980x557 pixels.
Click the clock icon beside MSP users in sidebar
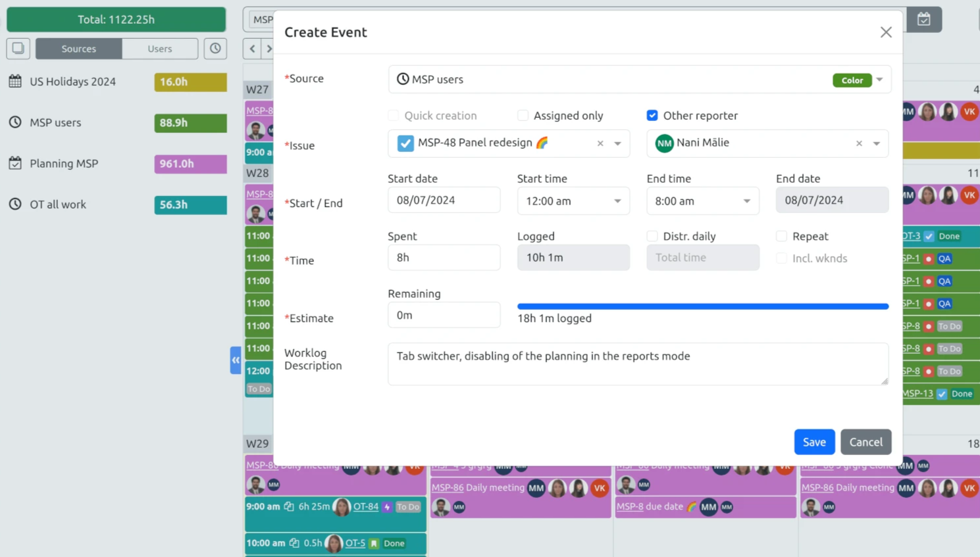15,122
